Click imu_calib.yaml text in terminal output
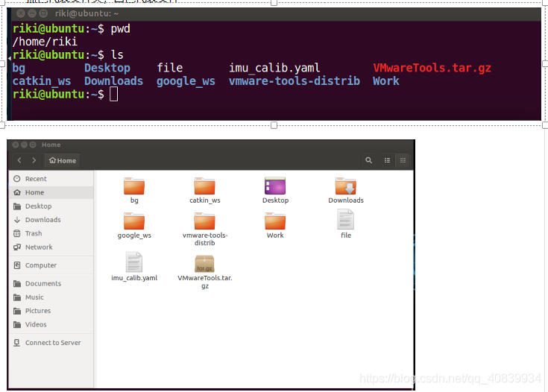The width and height of the screenshot is (548, 392). (274, 68)
